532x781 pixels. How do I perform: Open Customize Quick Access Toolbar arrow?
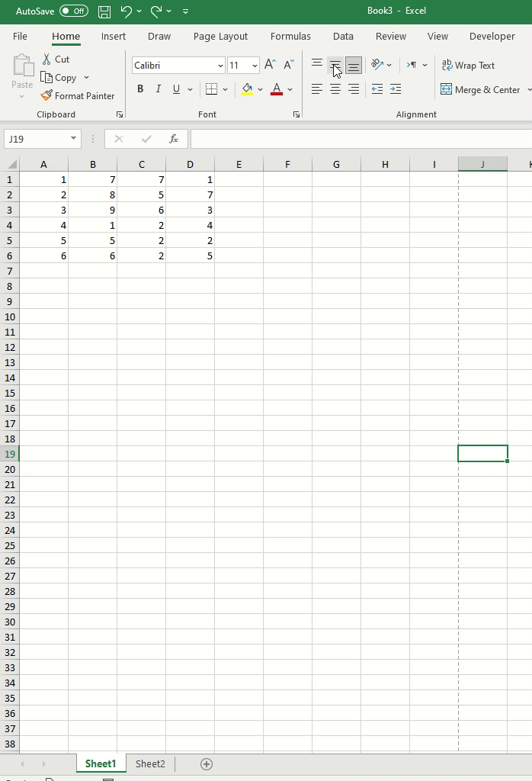[x=186, y=11]
